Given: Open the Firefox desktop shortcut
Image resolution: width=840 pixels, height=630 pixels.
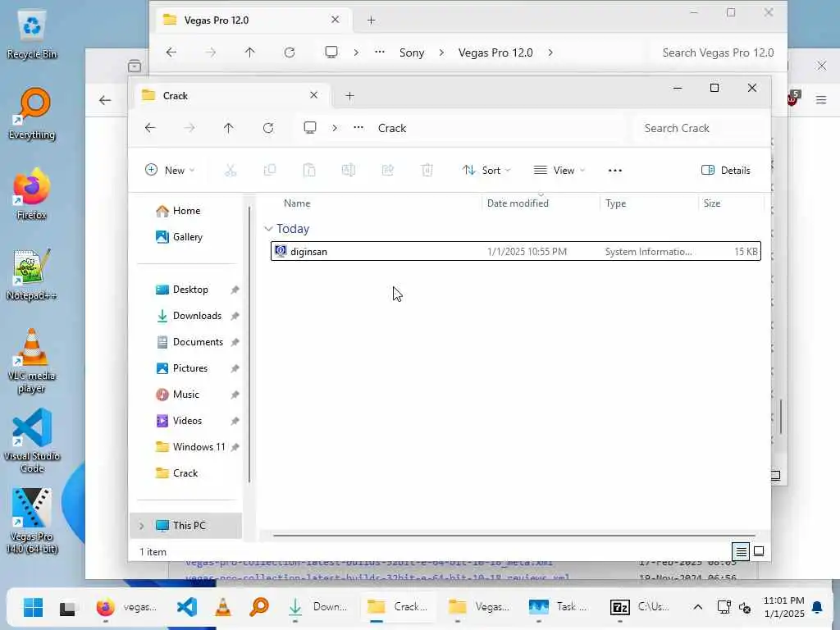Looking at the screenshot, I should 32,194.
